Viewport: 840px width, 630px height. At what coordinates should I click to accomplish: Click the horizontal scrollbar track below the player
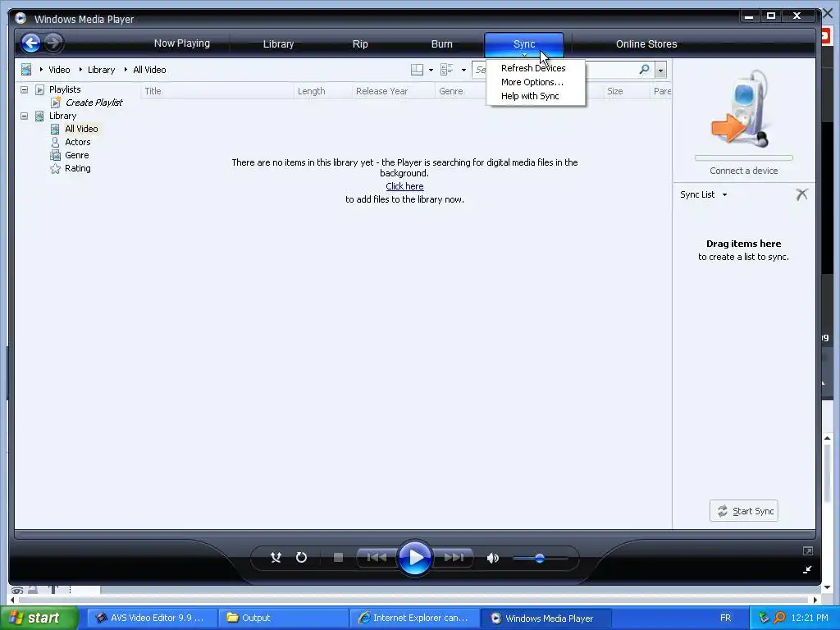click(x=413, y=600)
